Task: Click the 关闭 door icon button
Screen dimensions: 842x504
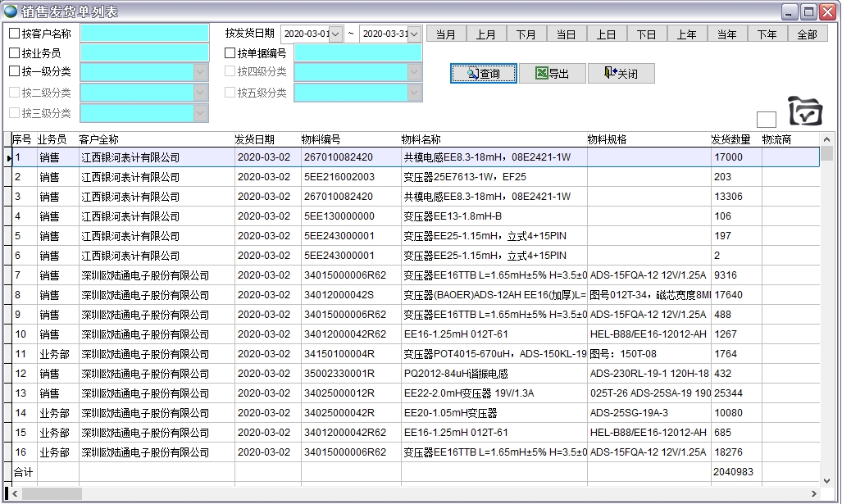Action: [621, 74]
